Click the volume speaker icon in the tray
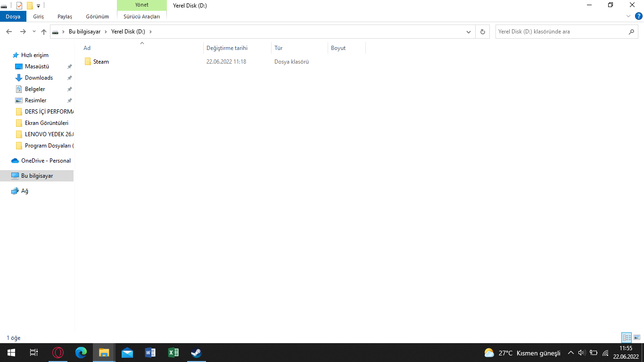Viewport: 644px width, 362px height. (x=581, y=353)
